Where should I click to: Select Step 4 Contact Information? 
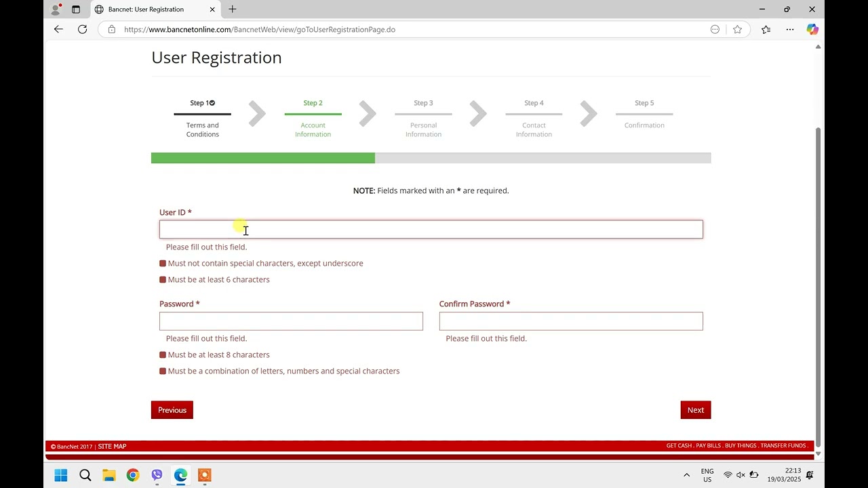pyautogui.click(x=534, y=118)
